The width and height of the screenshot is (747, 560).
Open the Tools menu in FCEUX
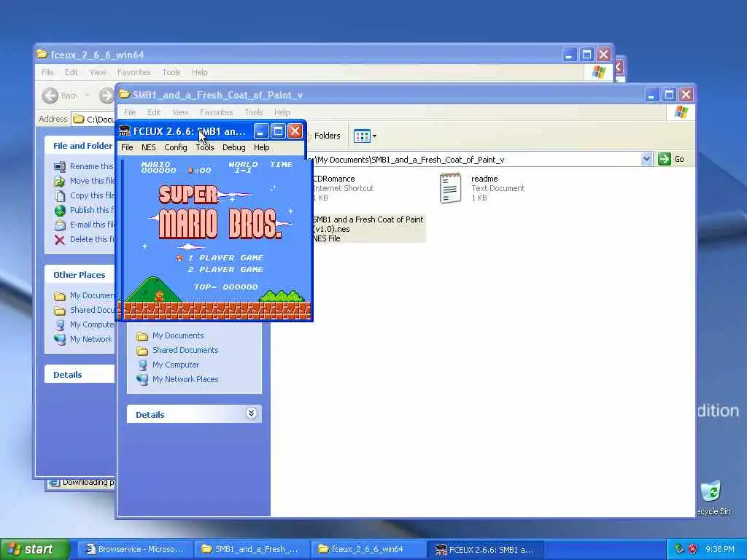coord(205,147)
